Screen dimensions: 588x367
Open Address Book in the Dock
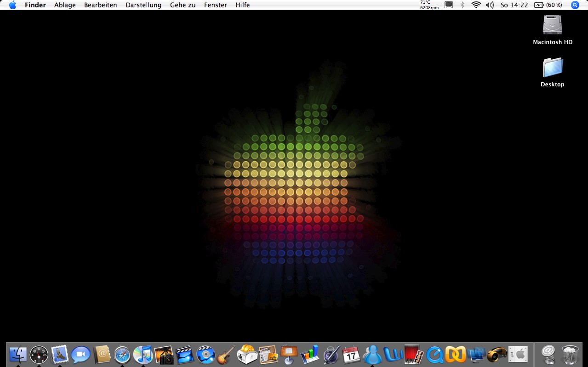click(x=102, y=355)
